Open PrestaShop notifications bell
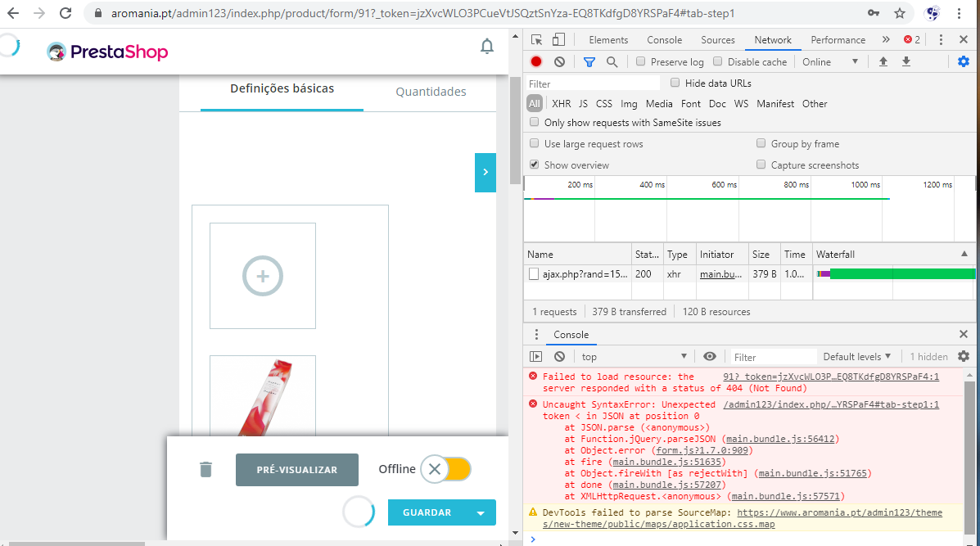Image resolution: width=980 pixels, height=546 pixels. (x=487, y=46)
